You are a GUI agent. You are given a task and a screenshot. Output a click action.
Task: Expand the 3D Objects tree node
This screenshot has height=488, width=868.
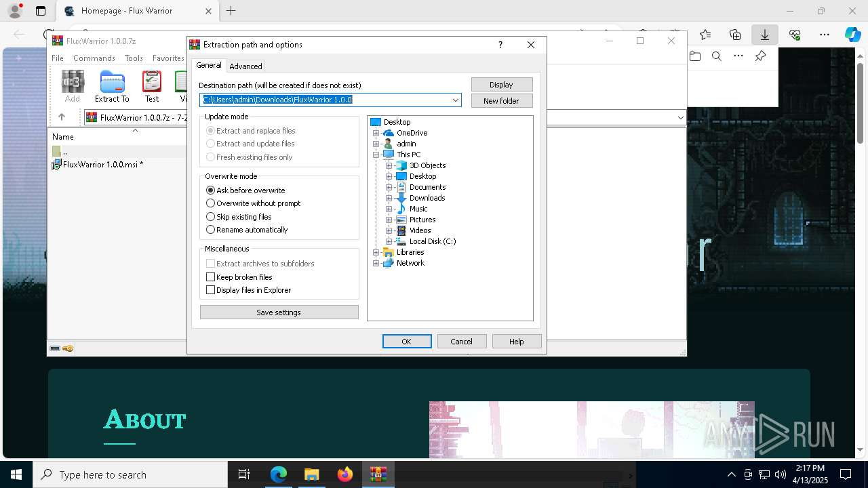[389, 165]
